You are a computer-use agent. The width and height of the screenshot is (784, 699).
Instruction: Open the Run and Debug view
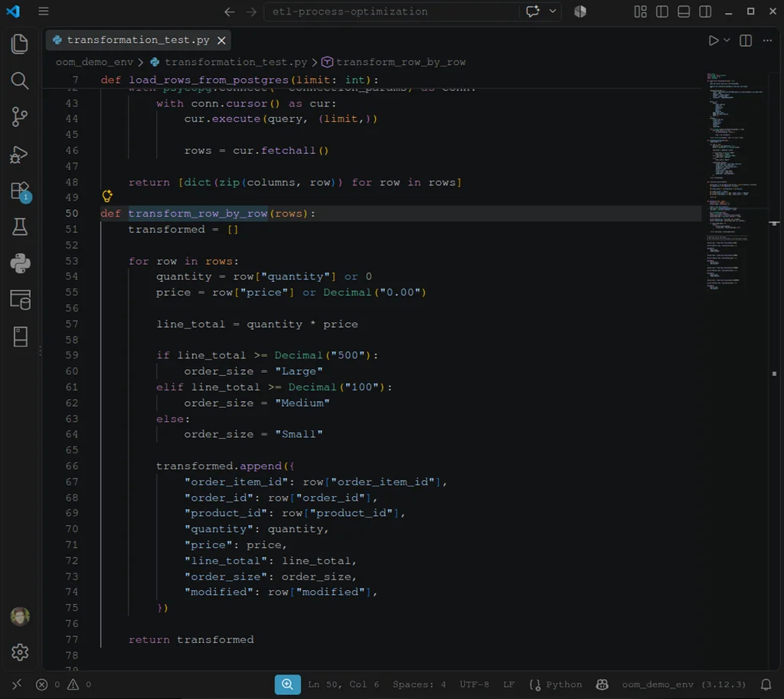click(19, 155)
